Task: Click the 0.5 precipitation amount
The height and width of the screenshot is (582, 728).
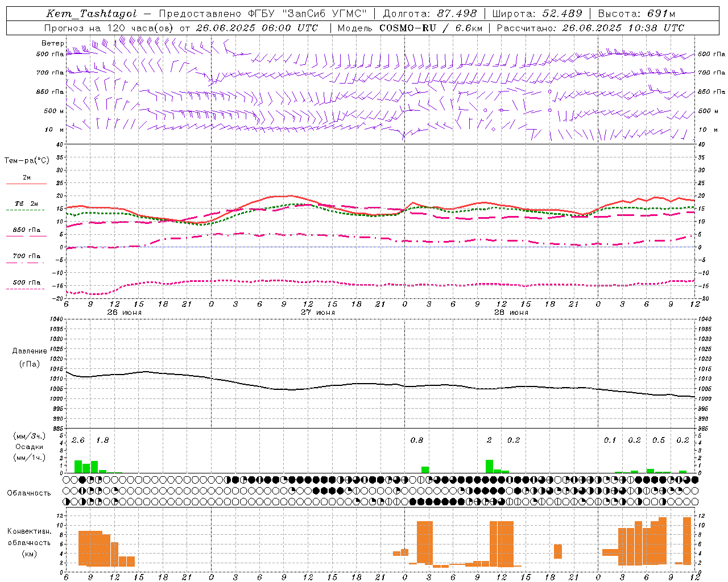Action: tap(659, 440)
